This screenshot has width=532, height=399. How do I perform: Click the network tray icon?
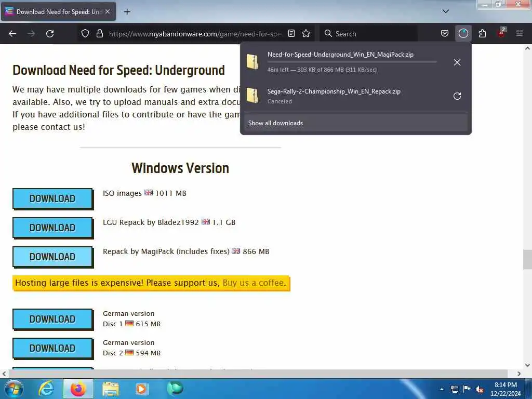(454, 390)
